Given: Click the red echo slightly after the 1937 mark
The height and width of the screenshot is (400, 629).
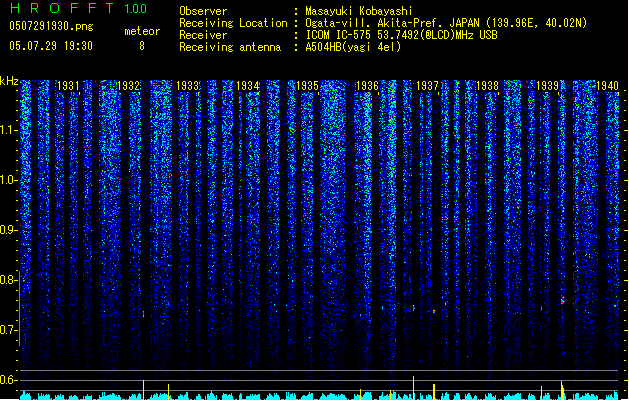Looking at the screenshot, I should pyautogui.click(x=434, y=311).
